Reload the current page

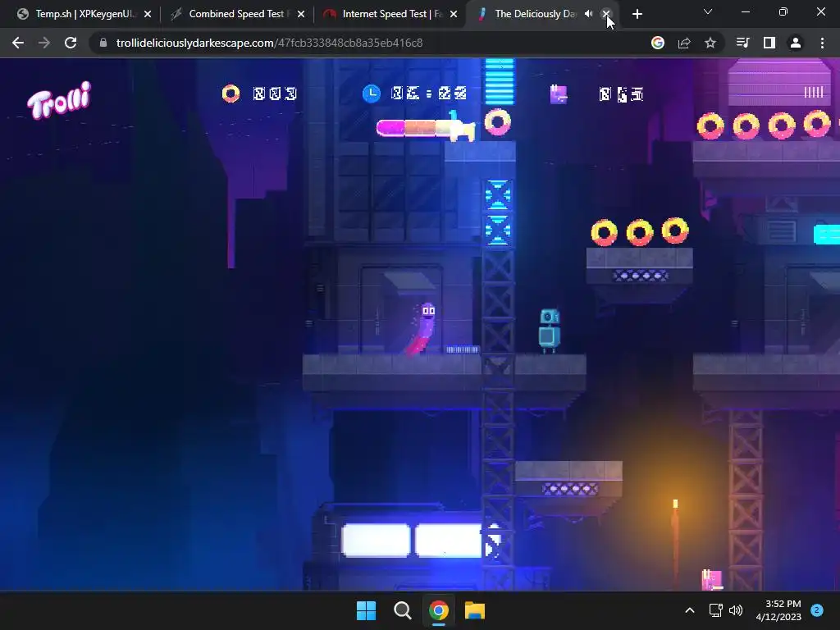click(71, 43)
